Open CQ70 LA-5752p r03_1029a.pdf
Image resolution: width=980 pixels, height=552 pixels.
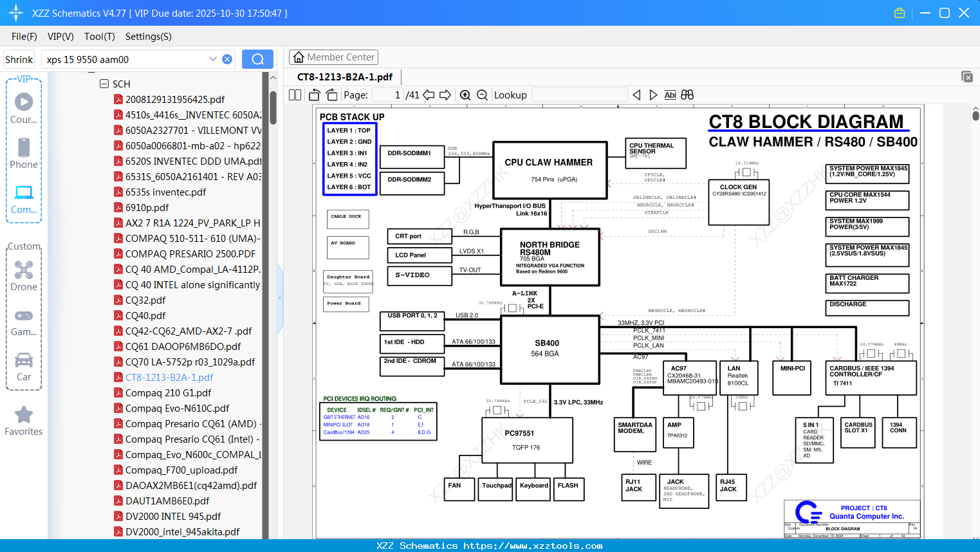point(190,362)
